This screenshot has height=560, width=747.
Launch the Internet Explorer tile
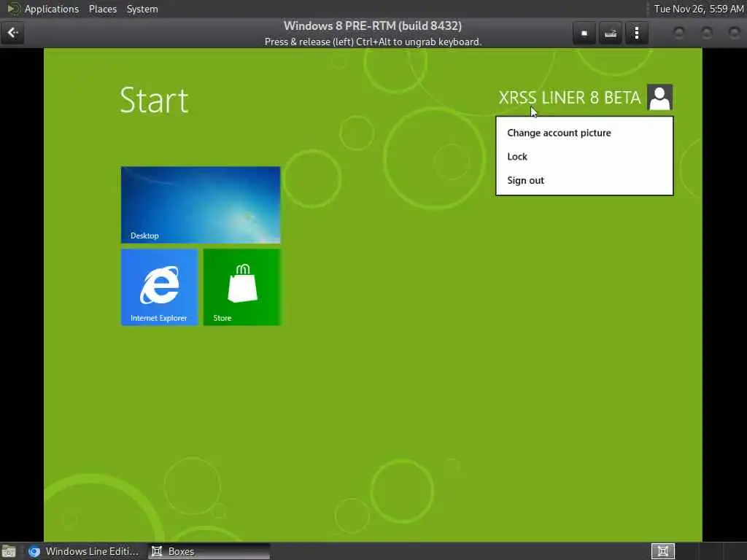point(160,287)
